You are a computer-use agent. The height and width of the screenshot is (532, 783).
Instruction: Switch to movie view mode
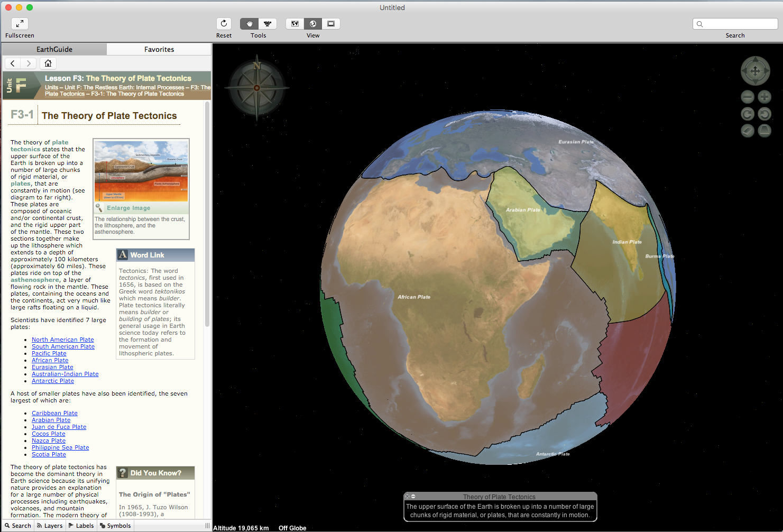point(331,24)
